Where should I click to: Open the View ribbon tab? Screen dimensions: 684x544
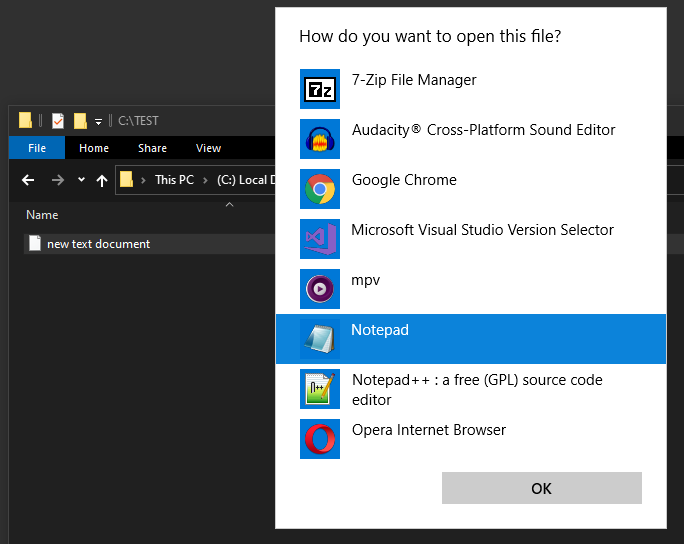pos(208,148)
